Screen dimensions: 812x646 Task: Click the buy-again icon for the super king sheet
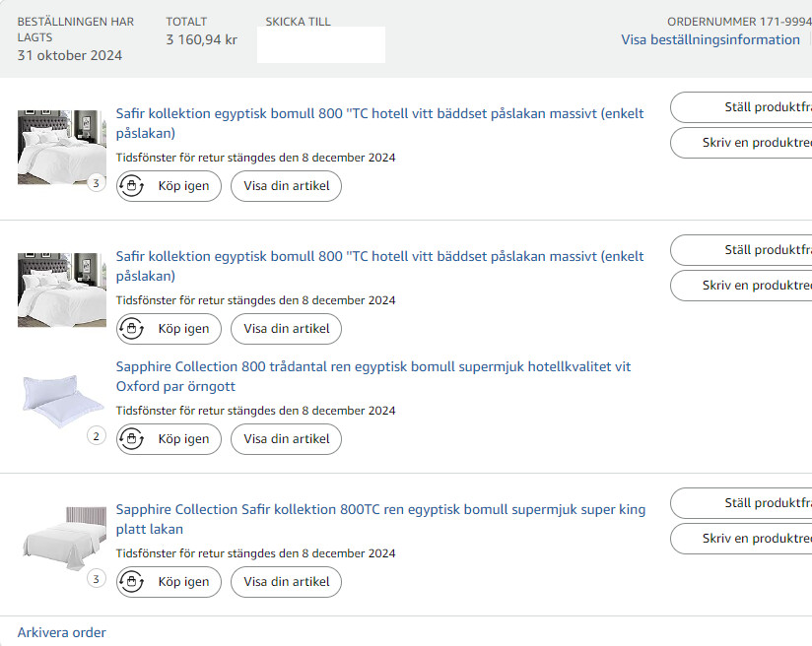point(131,582)
